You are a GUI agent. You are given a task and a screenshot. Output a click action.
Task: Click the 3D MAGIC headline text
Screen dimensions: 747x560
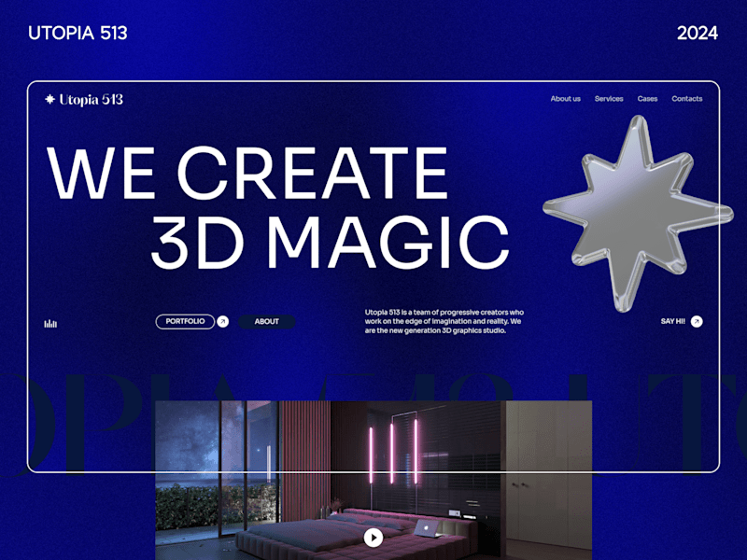tap(331, 242)
